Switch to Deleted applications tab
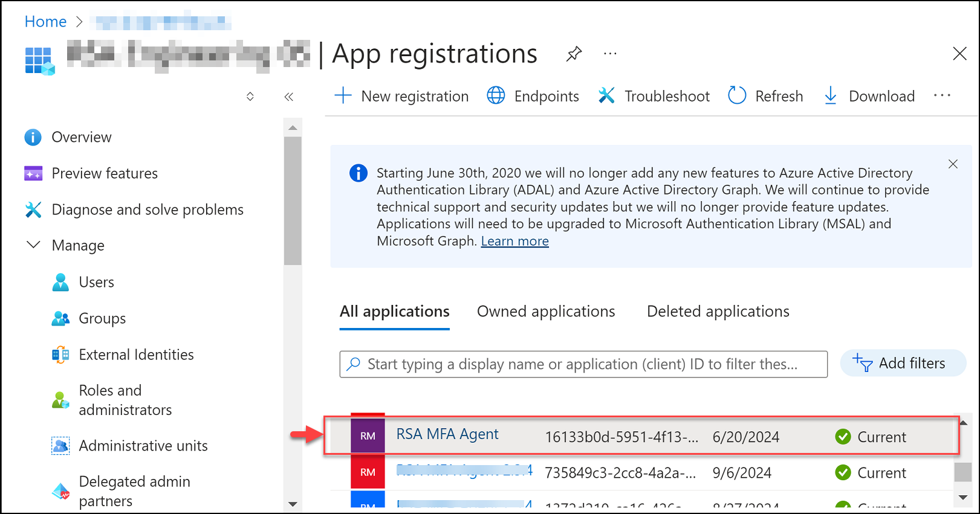This screenshot has width=980, height=514. 718,311
